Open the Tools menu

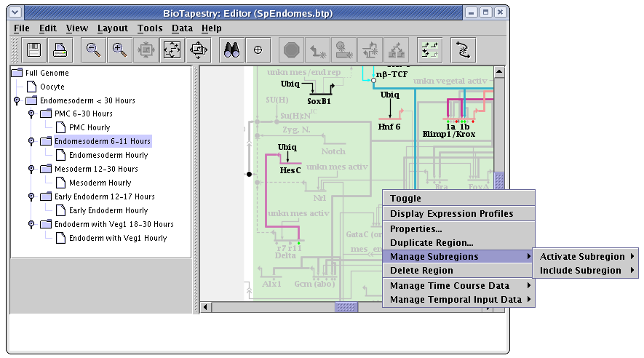point(150,28)
